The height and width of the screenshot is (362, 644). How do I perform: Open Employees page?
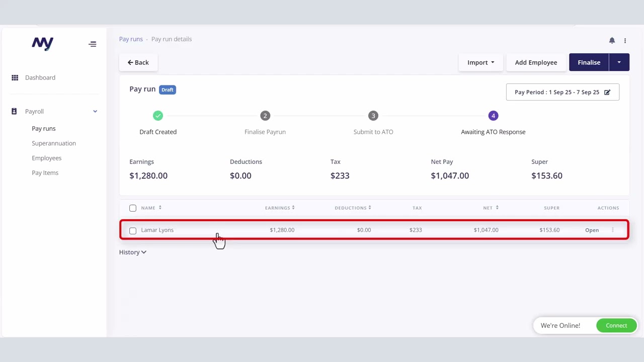(x=47, y=158)
